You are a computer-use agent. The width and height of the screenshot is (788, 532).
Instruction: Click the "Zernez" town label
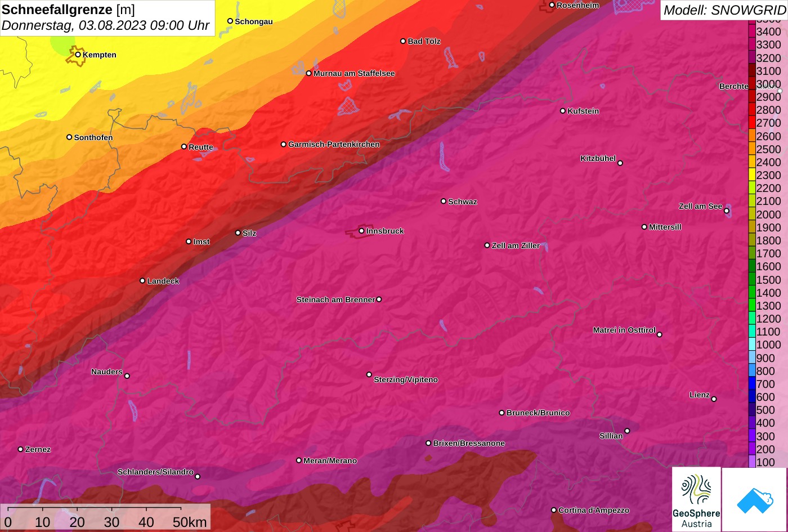(38, 449)
